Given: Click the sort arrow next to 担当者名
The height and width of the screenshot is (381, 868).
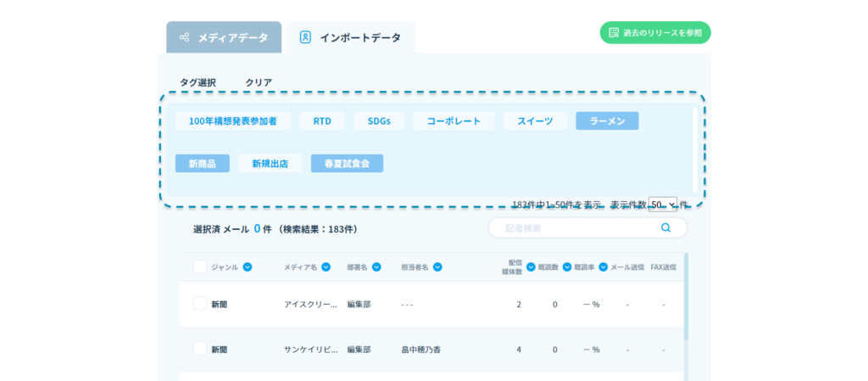Looking at the screenshot, I should click(437, 267).
